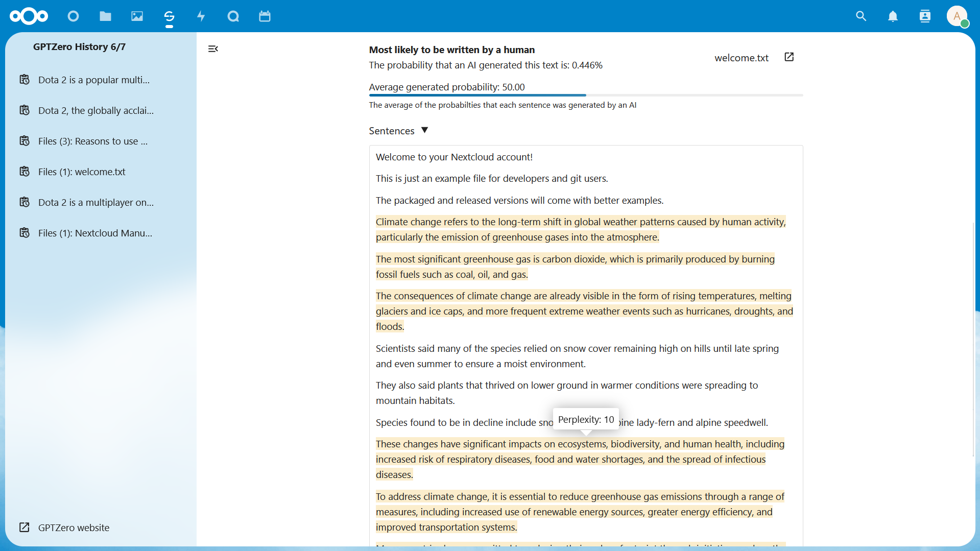
Task: Click sentence 'Scientists said many of the species'
Action: coord(577,356)
